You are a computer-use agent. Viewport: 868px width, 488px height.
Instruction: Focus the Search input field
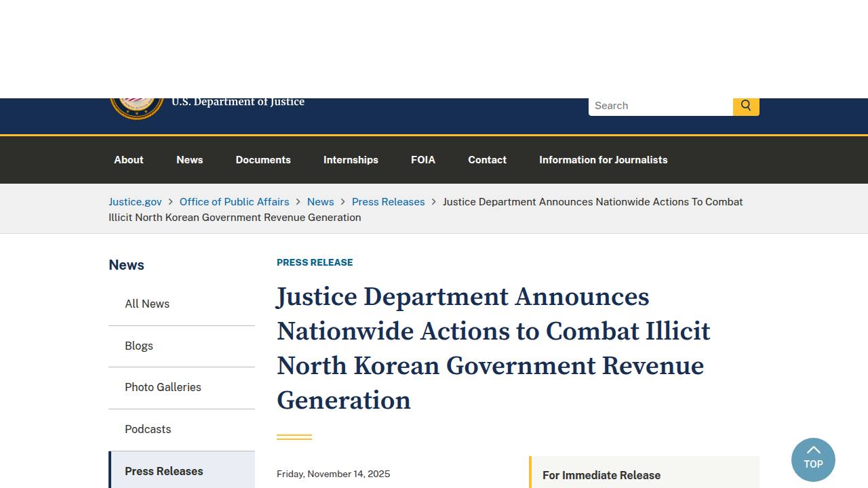(660, 106)
